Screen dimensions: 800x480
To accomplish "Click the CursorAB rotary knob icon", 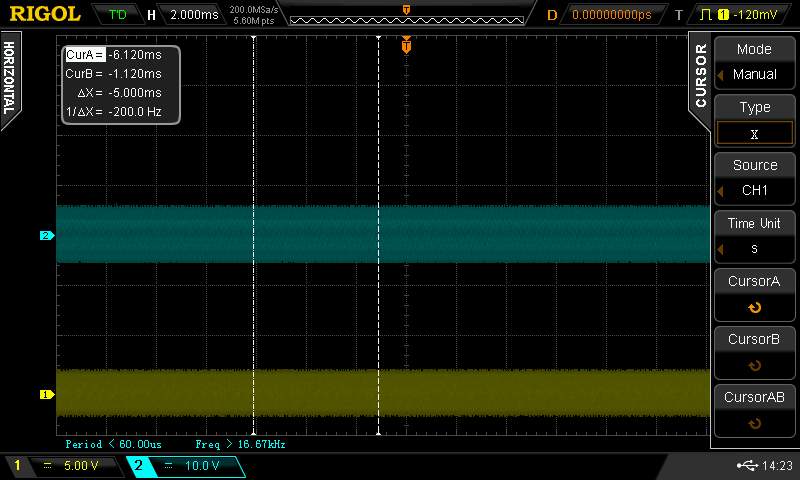I will coord(754,423).
